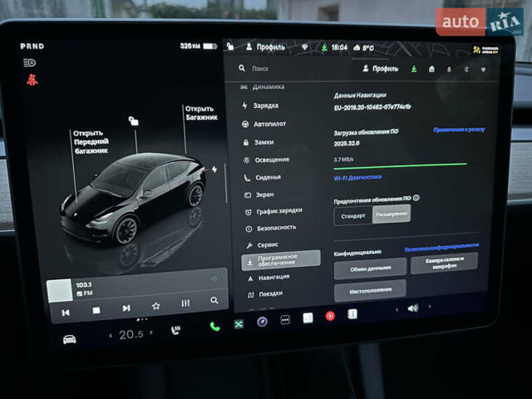Screen dimensions: 532x399
Task: Open seat heater control icon
Action: (175, 330)
